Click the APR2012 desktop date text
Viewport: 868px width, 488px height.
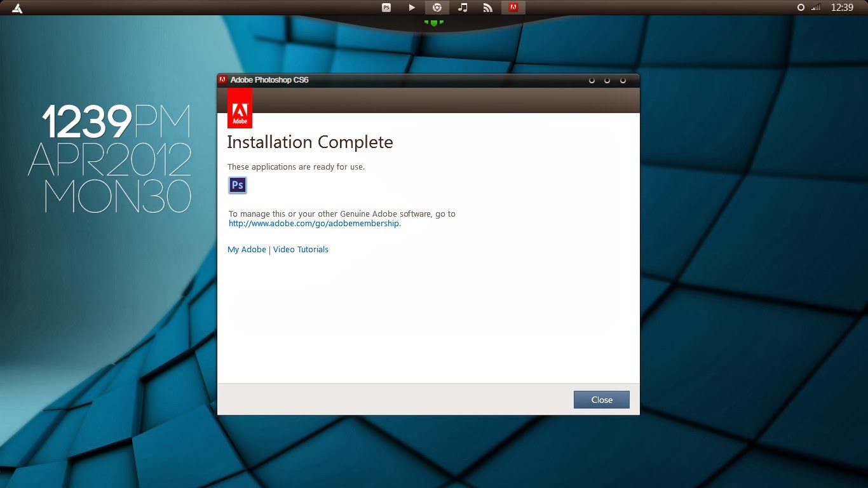(110, 159)
